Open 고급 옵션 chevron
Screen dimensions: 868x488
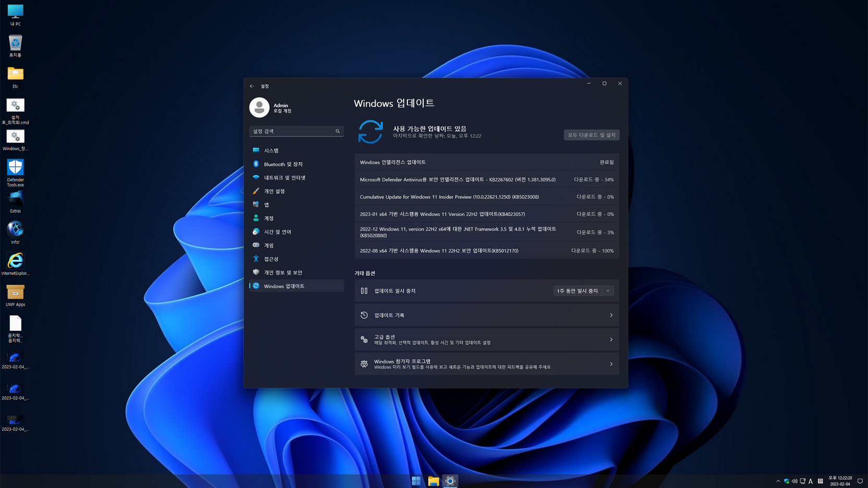click(x=611, y=340)
